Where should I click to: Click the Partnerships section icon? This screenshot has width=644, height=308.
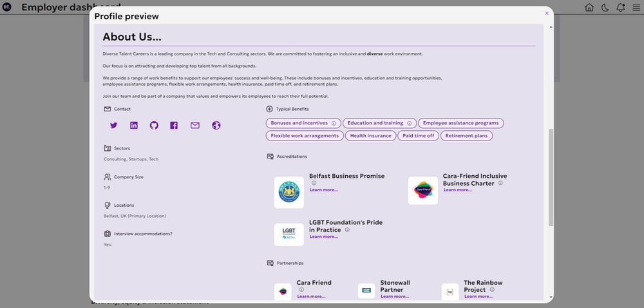coord(270,264)
